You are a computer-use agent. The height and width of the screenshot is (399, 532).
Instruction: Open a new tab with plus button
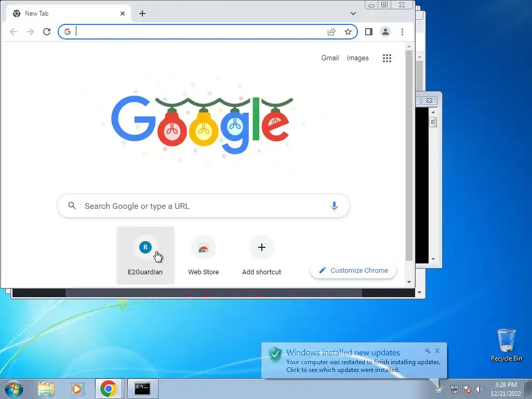click(142, 14)
